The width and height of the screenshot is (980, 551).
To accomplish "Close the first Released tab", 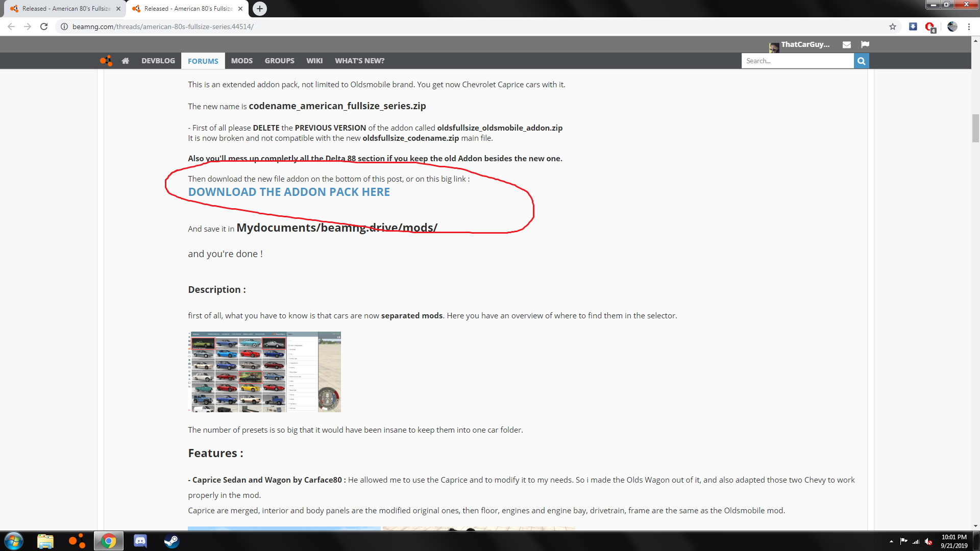I will tap(118, 9).
